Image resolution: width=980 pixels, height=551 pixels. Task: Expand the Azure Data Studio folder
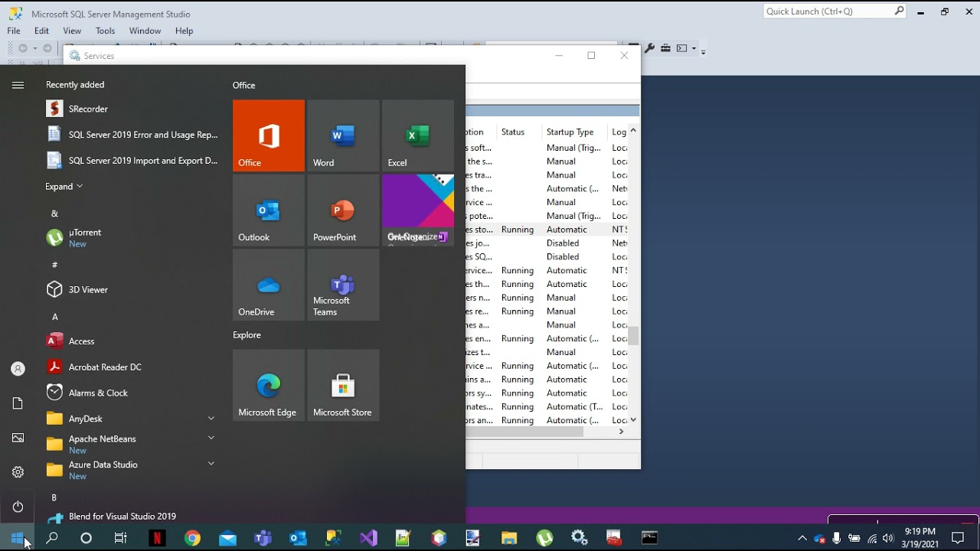[211, 464]
